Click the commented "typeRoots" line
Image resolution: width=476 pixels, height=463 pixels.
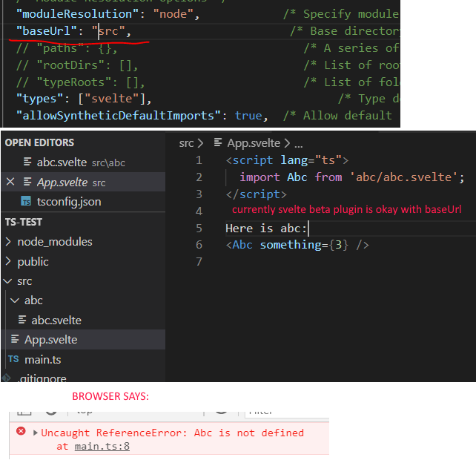point(81,82)
